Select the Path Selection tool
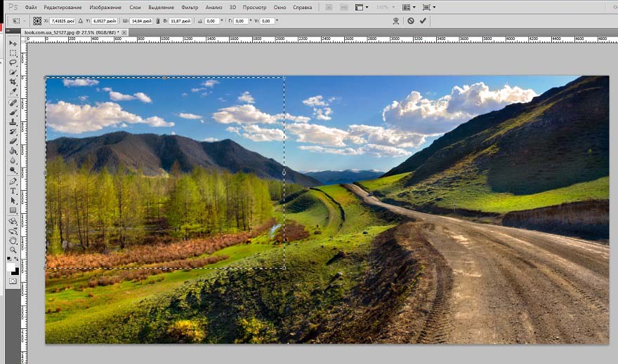The image size is (618, 364). (x=13, y=201)
